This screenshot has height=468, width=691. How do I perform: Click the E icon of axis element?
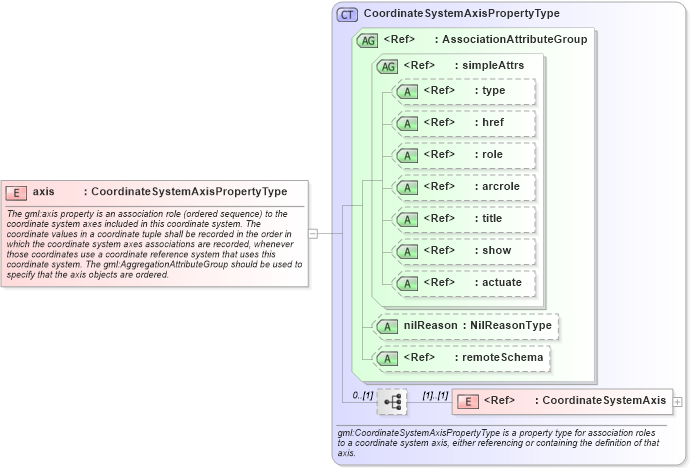[16, 193]
